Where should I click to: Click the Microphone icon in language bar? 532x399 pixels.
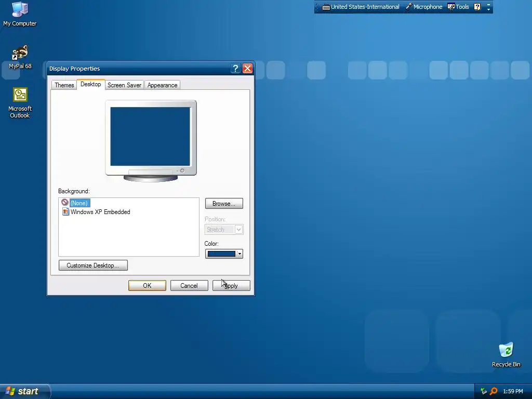[409, 7]
